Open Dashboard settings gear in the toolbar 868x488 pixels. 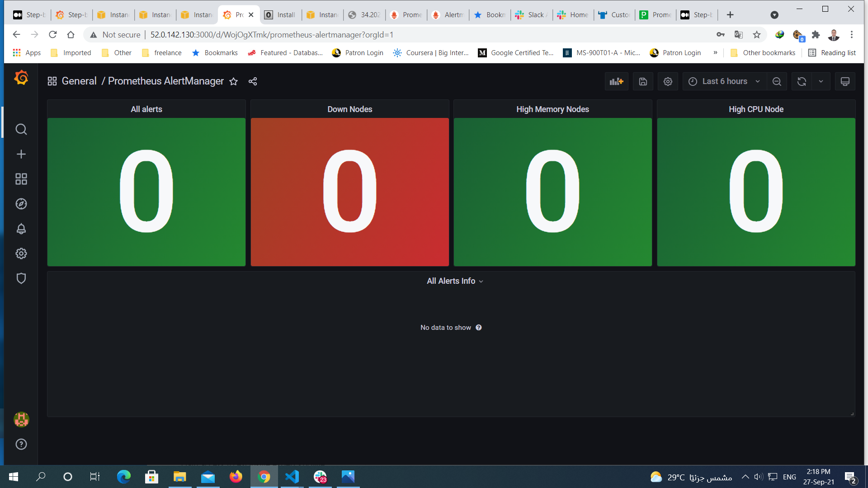[668, 81]
